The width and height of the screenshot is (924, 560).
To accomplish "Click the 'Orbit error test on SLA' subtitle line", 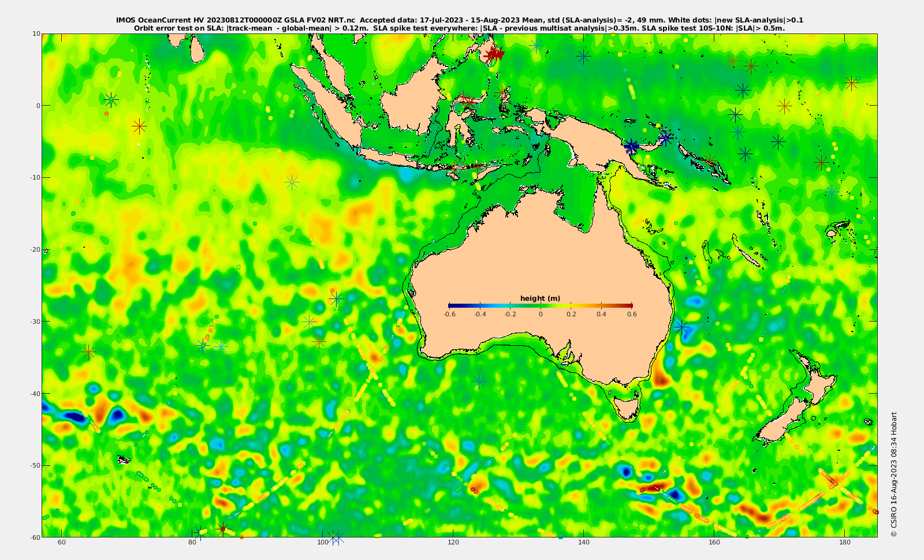I will click(459, 28).
